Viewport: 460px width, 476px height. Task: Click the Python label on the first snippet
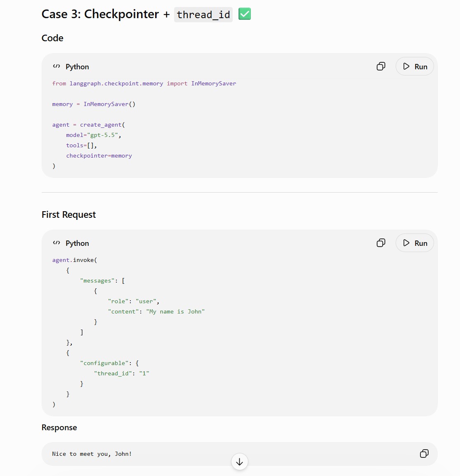77,67
